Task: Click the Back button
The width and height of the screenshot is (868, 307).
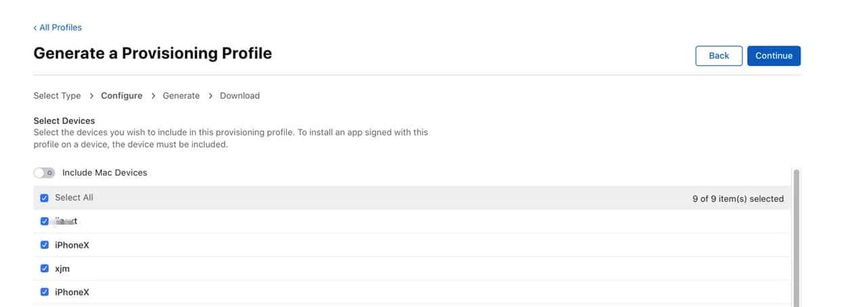Action: click(718, 56)
